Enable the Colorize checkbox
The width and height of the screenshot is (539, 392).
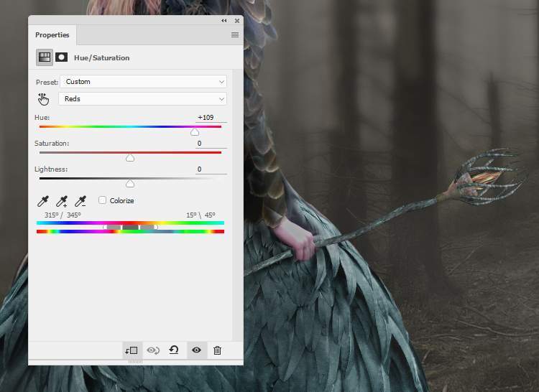[x=102, y=200]
